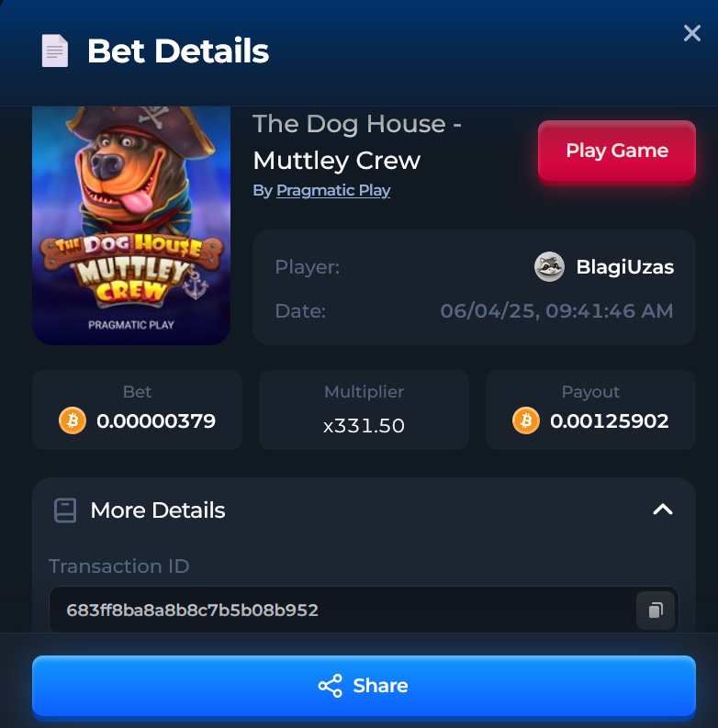Click the Bitcoin icon beside Bet amount

(x=73, y=420)
